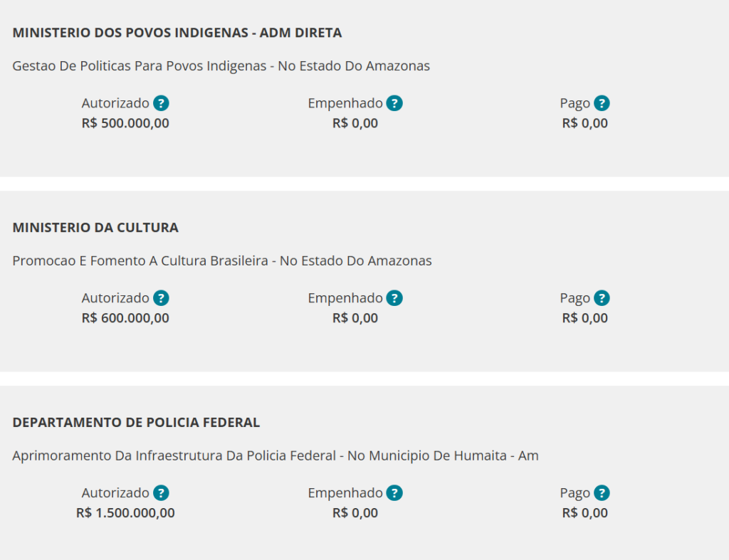Select the Departamento de Policia Federal heading
729x560 pixels.
point(136,422)
